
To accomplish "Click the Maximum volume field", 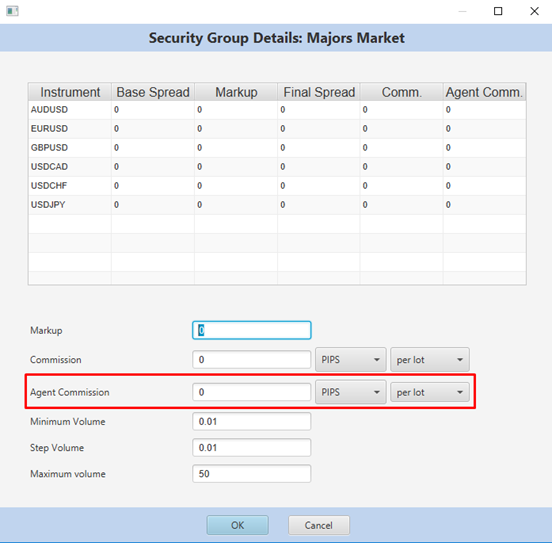I will pyautogui.click(x=252, y=474).
